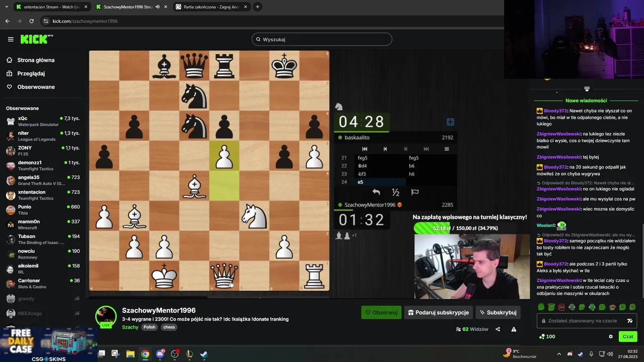Click the Szachy category link
Viewport: 644px width, 362px height.
130,327
